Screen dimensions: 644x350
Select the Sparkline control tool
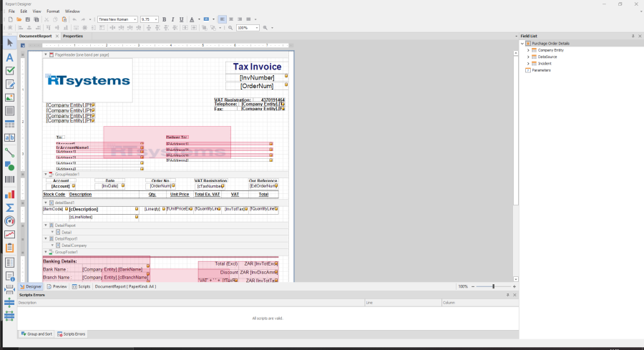click(x=9, y=234)
